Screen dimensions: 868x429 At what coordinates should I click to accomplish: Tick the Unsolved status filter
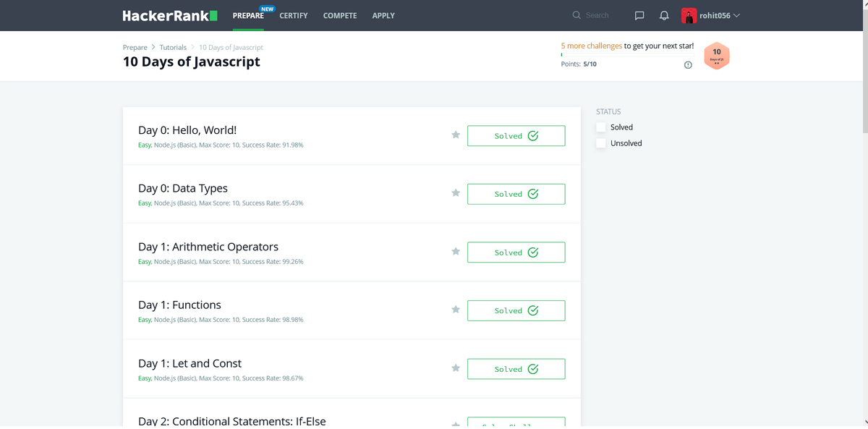tap(601, 143)
